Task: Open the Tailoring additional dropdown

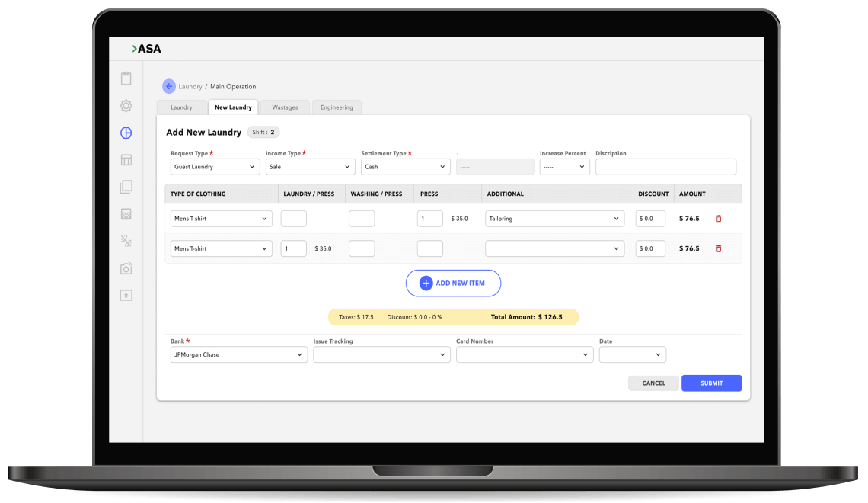Action: tap(554, 219)
